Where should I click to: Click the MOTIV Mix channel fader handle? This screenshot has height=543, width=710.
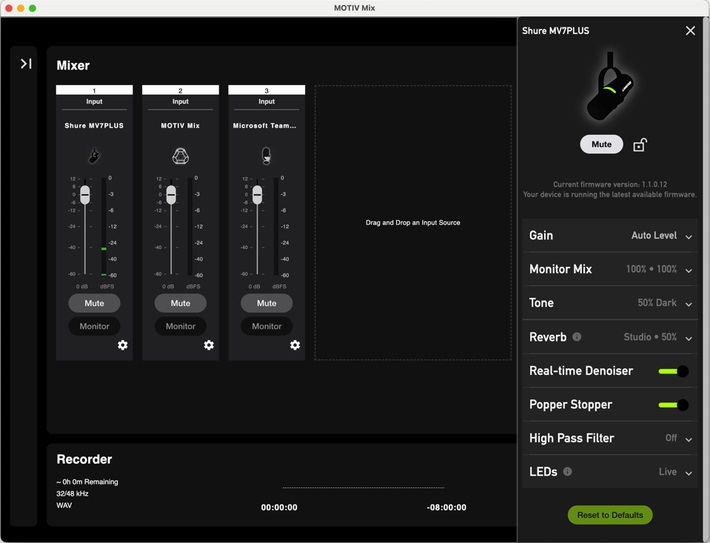click(x=171, y=195)
